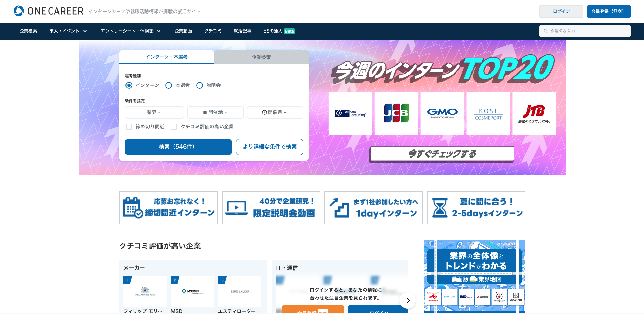Click the stairs arrow icon on 1dayインターン banner

(340, 208)
